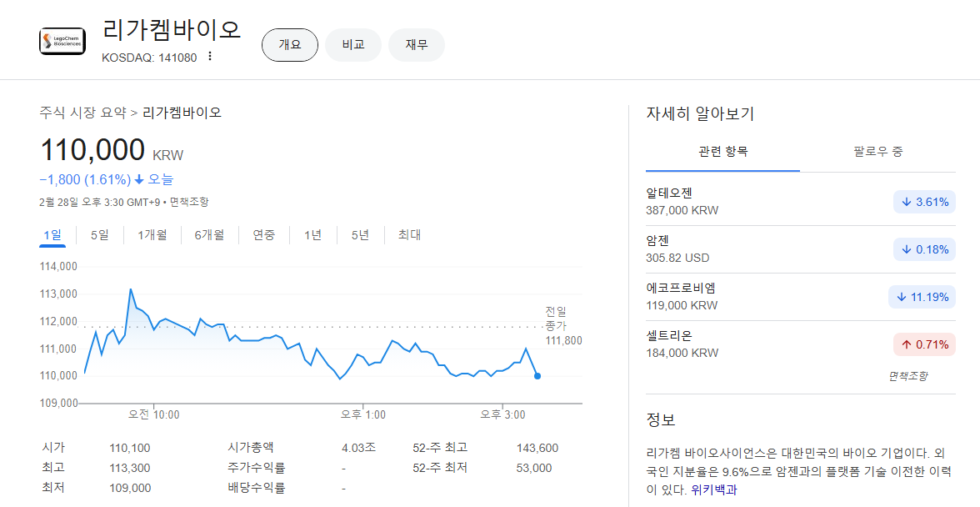Click the 최저 value 109,000

pos(129,489)
